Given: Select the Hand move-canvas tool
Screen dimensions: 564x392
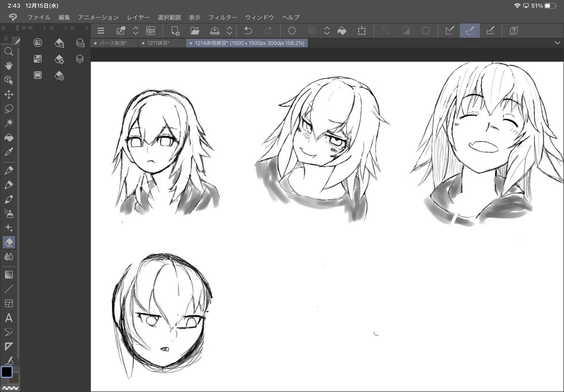Looking at the screenshot, I should [8, 65].
